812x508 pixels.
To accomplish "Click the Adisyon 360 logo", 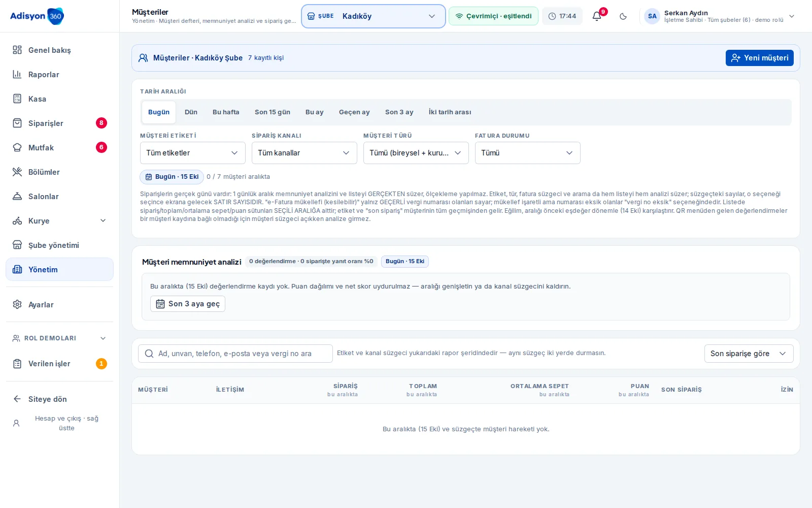I will [x=37, y=16].
